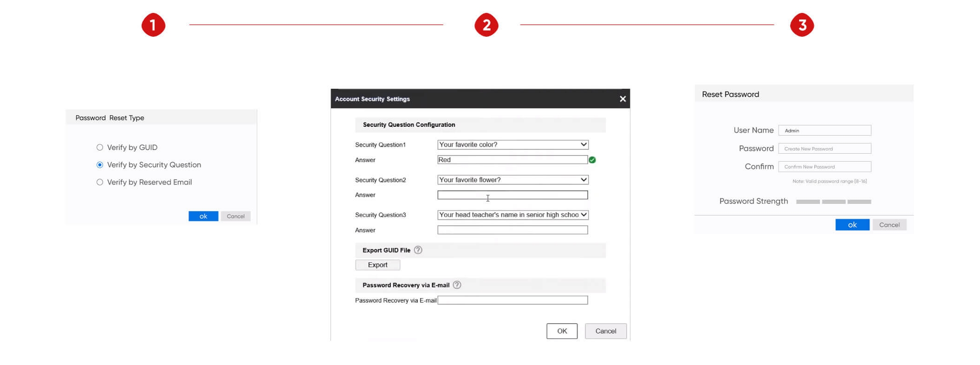Image resolution: width=980 pixels, height=365 pixels.
Task: Click the red step 3 marker
Action: pyautogui.click(x=802, y=25)
